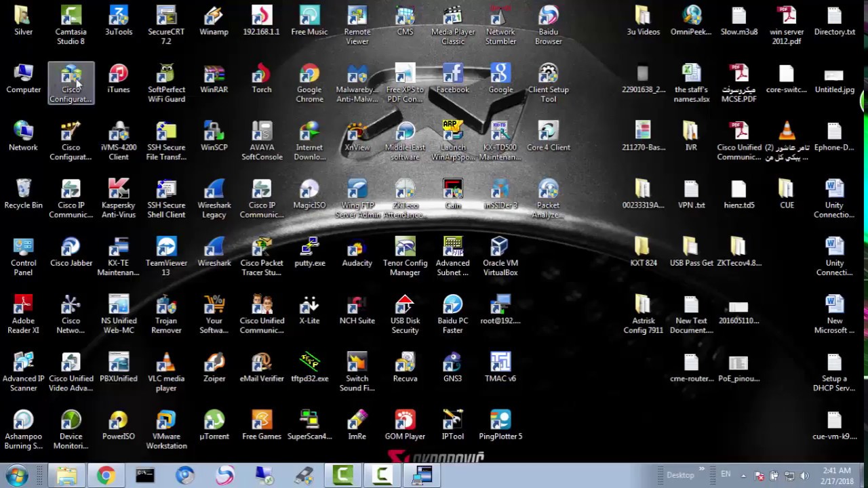Click the Windows Start button
The image size is (868, 488).
pyautogui.click(x=16, y=475)
